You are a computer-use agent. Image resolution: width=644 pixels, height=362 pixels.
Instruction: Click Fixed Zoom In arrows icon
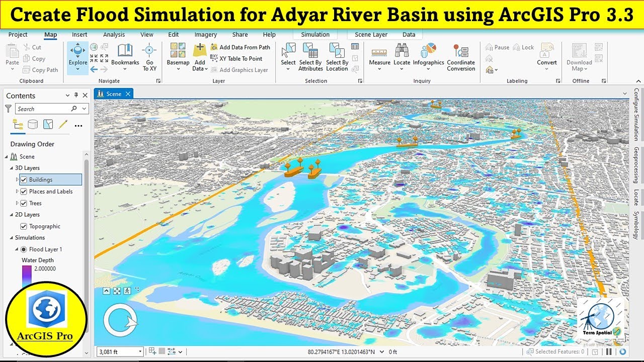tap(94, 58)
